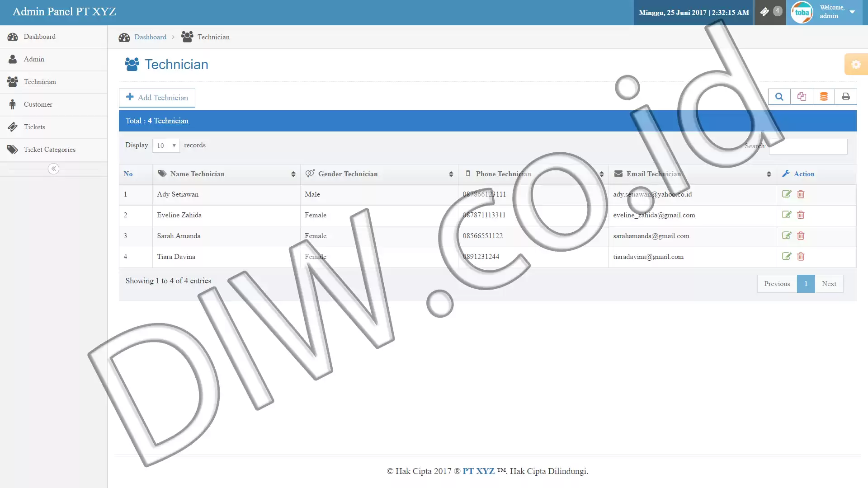Follow the Dashboard breadcrumb link
This screenshot has height=488, width=868.
[x=150, y=37]
